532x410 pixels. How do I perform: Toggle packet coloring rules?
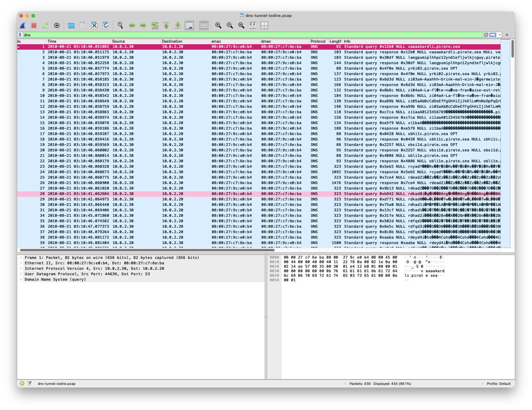(x=204, y=25)
